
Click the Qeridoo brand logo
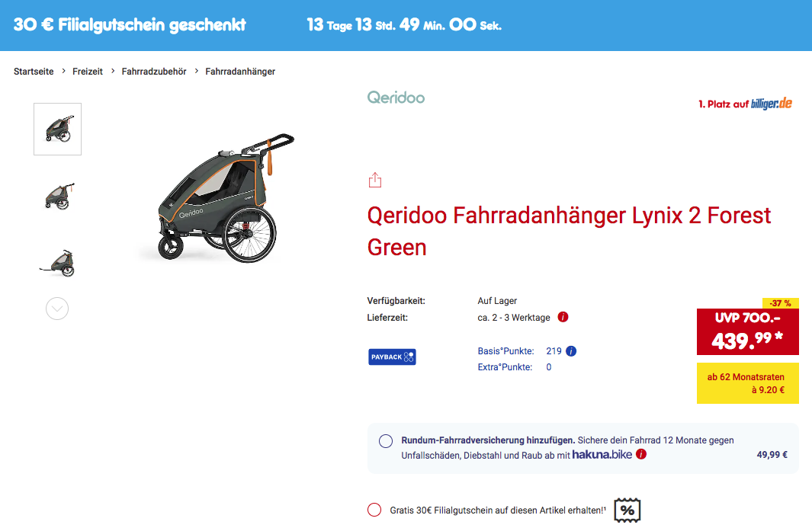[396, 98]
